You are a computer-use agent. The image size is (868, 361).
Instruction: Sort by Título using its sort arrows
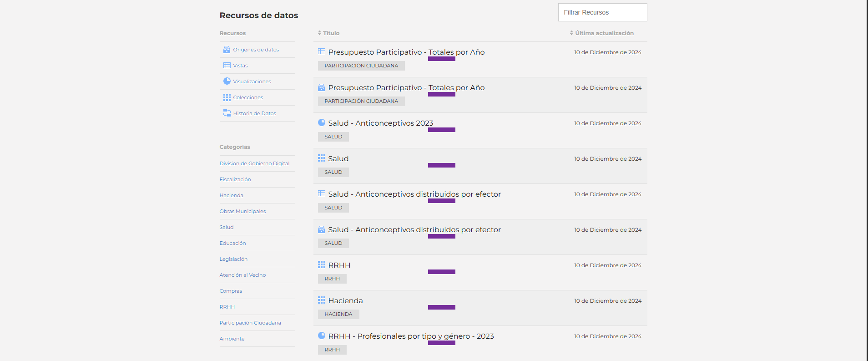pyautogui.click(x=319, y=33)
